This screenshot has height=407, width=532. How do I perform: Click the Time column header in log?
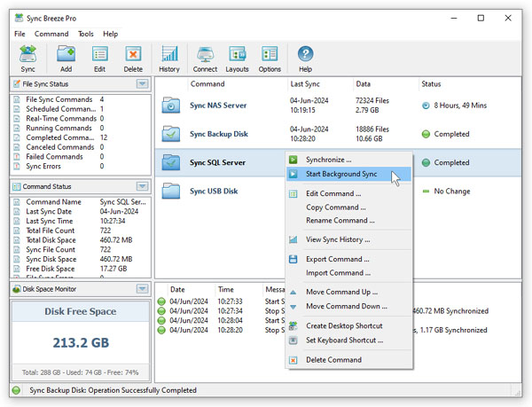pos(226,289)
